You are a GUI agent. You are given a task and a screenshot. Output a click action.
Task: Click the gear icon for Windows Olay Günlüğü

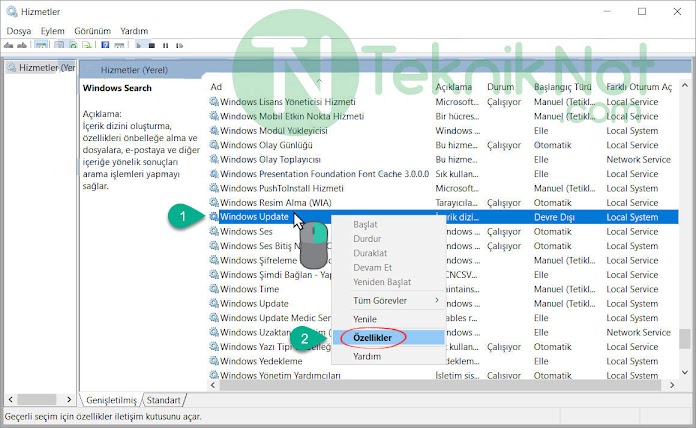pyautogui.click(x=214, y=145)
